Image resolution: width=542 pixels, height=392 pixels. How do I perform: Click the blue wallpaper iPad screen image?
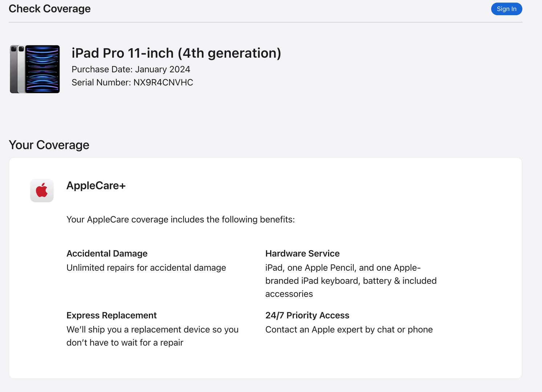[42, 69]
